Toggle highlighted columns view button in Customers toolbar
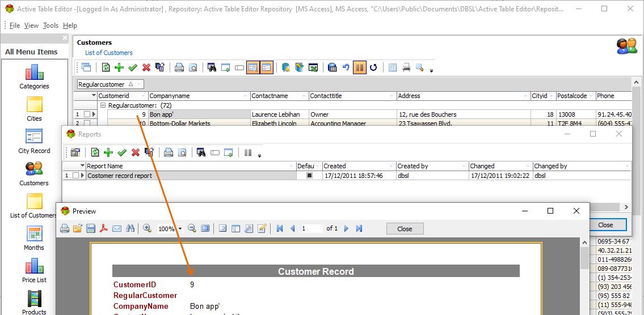 click(x=359, y=67)
